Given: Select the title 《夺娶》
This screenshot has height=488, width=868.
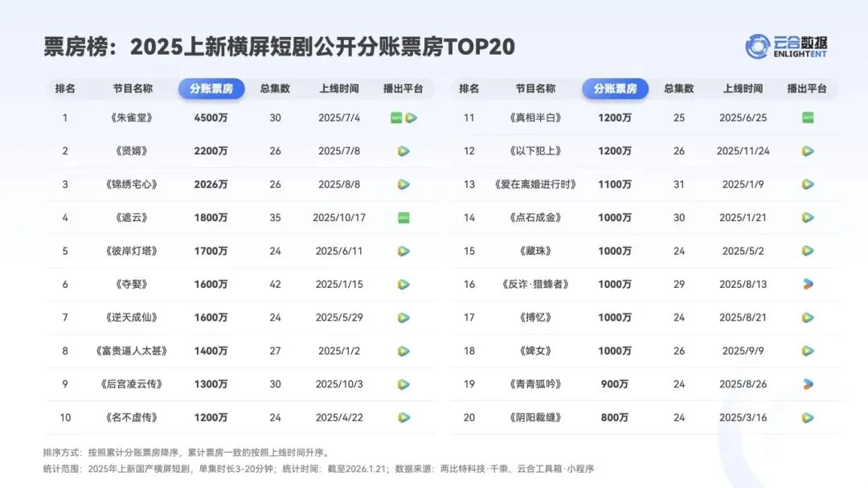Looking at the screenshot, I should 131,284.
